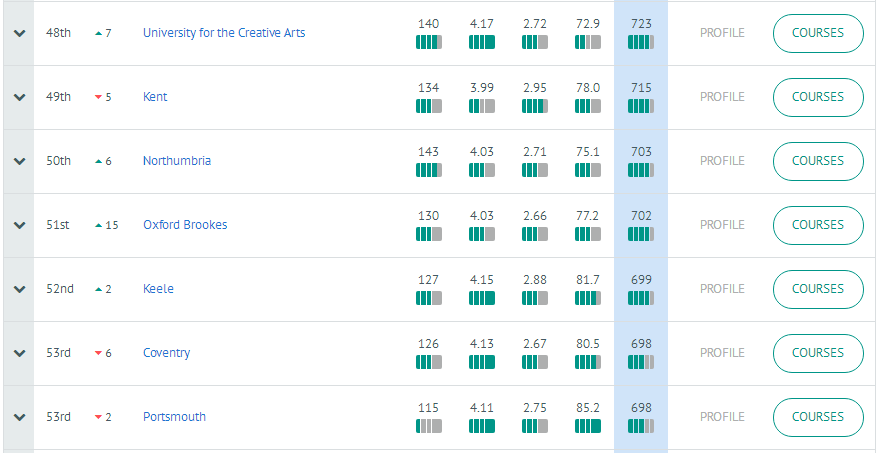Screen dimensions: 880x453
Task: Select Oxford Brookes' overall score 702
Action: point(641,216)
